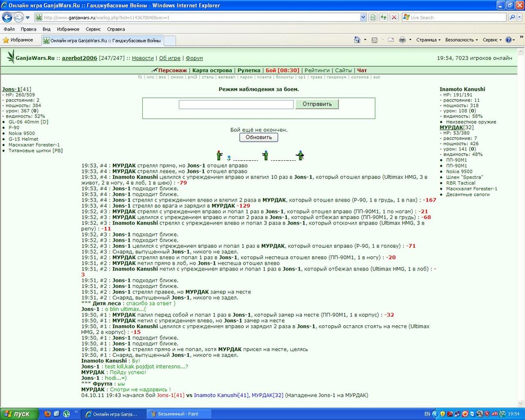Open the Бой [08:30] link

click(x=282, y=71)
